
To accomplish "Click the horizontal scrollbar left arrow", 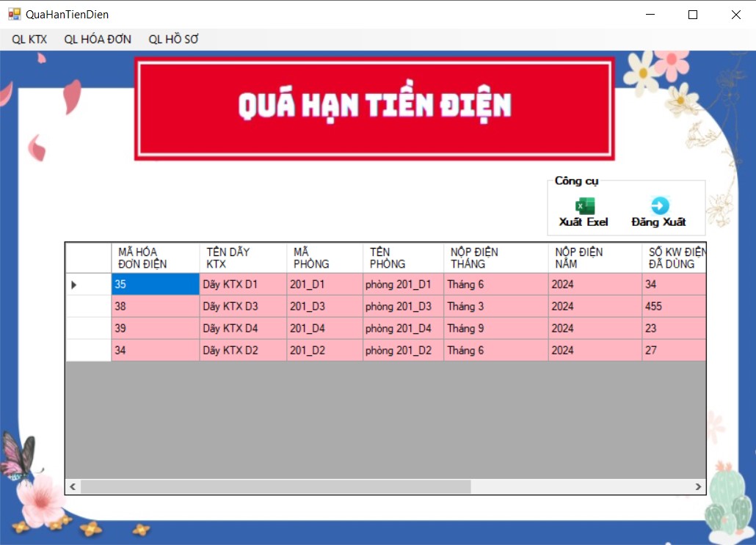I will tap(73, 487).
